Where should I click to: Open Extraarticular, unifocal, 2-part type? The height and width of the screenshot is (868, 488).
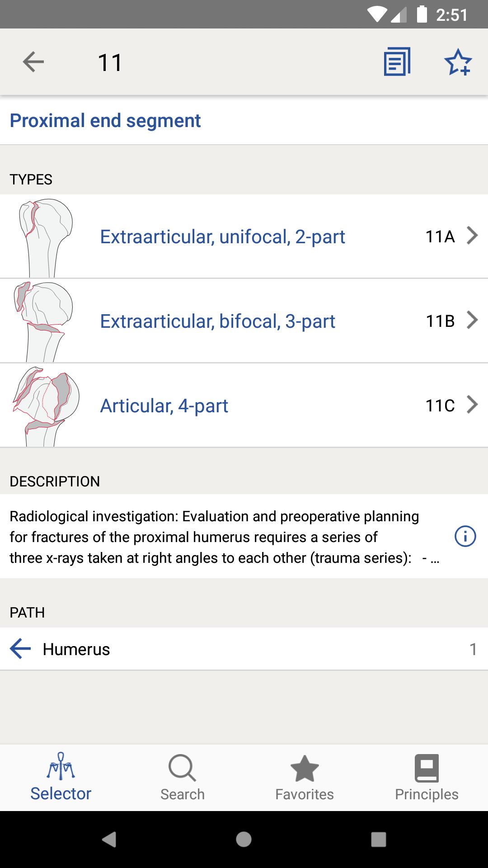pos(222,236)
